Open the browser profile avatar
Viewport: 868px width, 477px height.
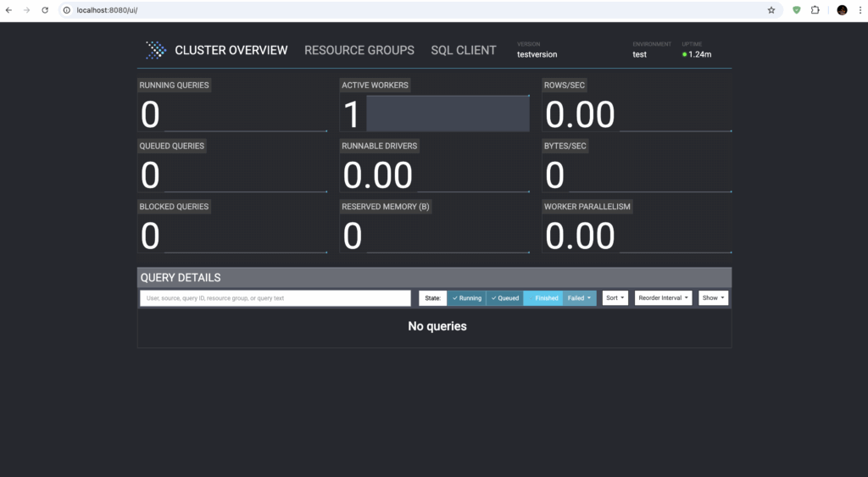842,10
